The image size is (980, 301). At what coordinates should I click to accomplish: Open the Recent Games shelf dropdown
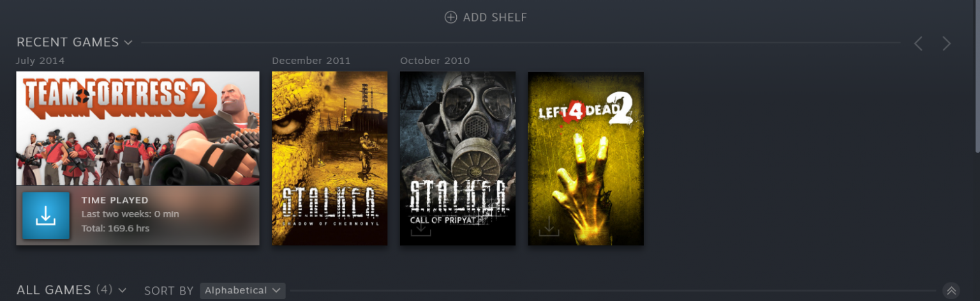128,43
